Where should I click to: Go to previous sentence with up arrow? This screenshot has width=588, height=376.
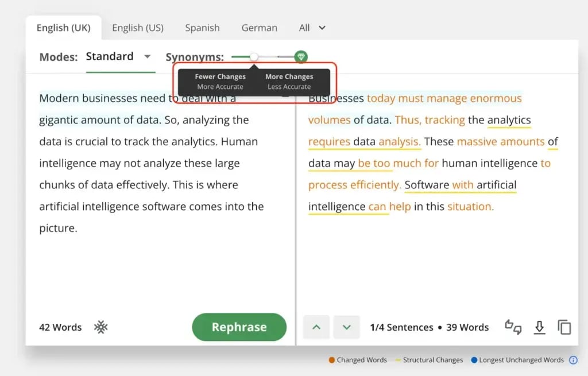(316, 327)
